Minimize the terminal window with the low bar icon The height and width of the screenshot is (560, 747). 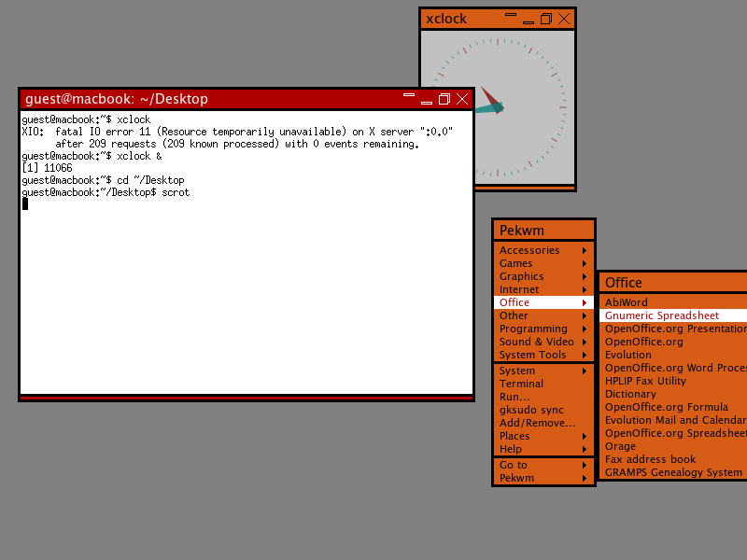coord(427,103)
